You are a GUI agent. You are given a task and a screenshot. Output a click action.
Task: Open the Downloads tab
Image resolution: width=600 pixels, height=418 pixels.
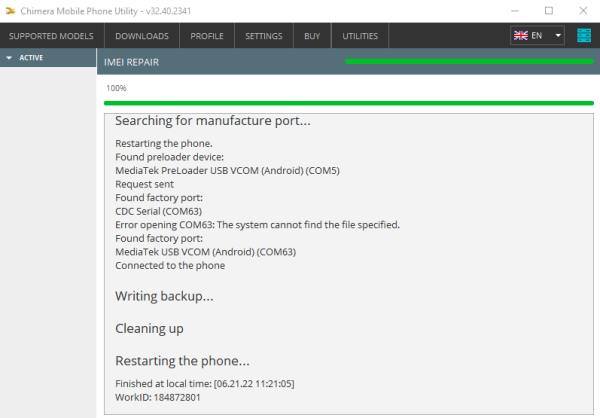pyautogui.click(x=142, y=36)
